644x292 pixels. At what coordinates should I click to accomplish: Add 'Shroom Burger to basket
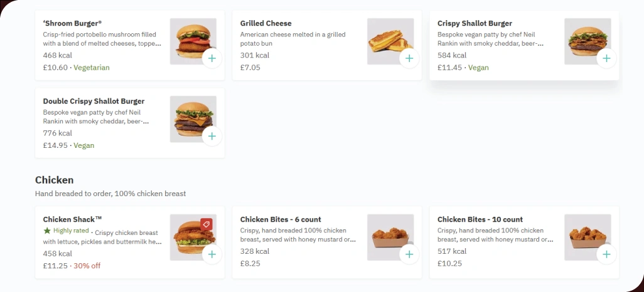(212, 58)
